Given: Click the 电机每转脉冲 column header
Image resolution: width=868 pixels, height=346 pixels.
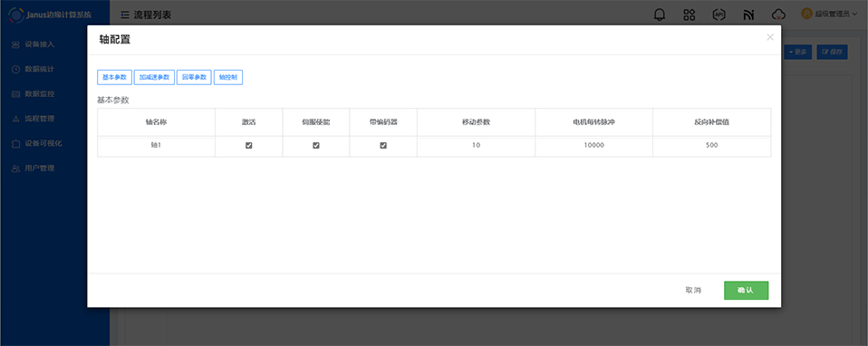Looking at the screenshot, I should [594, 121].
